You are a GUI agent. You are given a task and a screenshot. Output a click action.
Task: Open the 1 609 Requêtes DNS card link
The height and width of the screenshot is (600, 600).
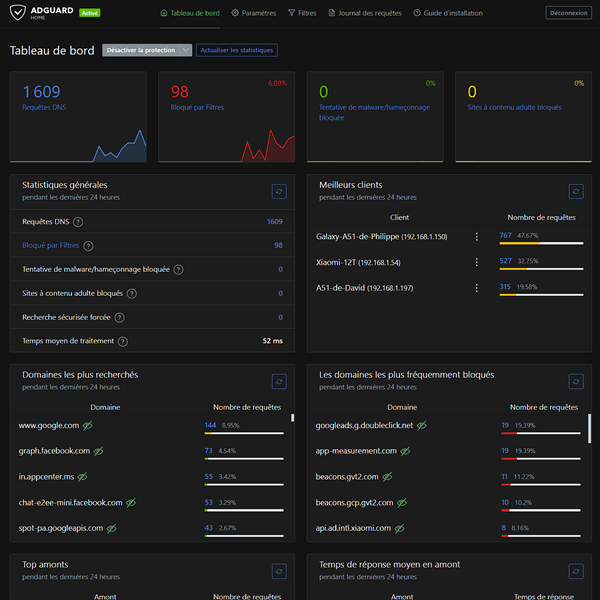(44, 108)
